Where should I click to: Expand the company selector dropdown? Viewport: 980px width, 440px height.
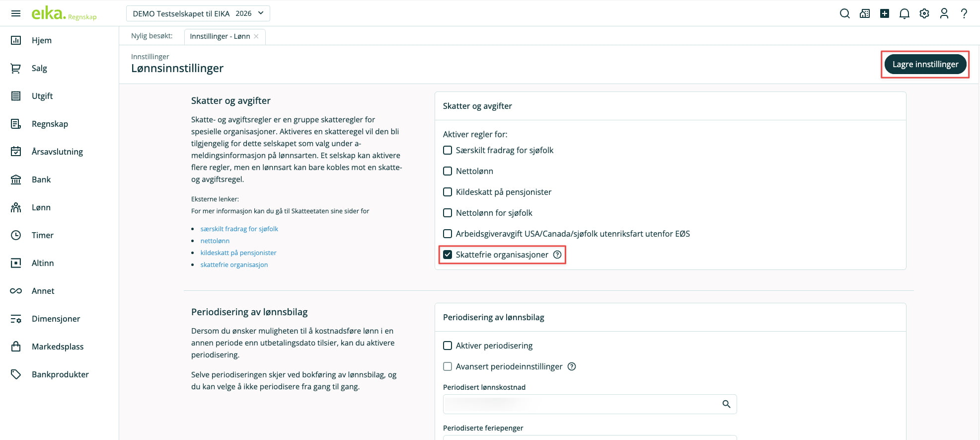(198, 13)
